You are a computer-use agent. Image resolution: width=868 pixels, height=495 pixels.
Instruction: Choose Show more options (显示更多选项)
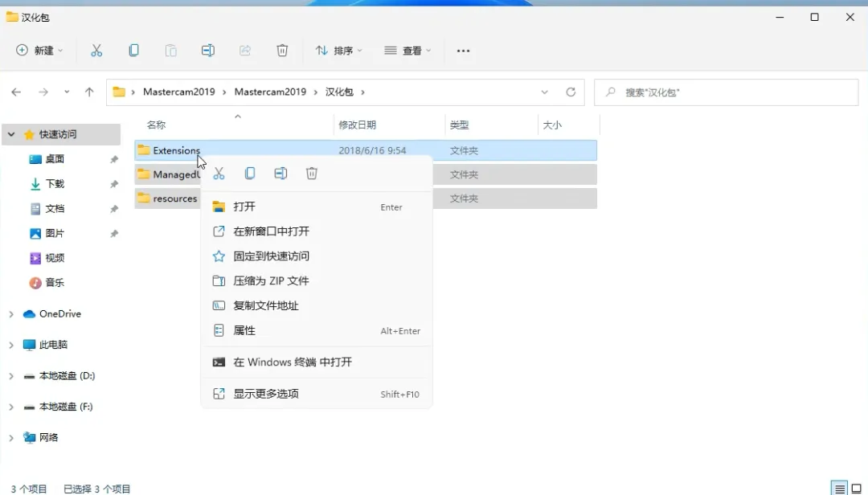[x=316, y=394]
